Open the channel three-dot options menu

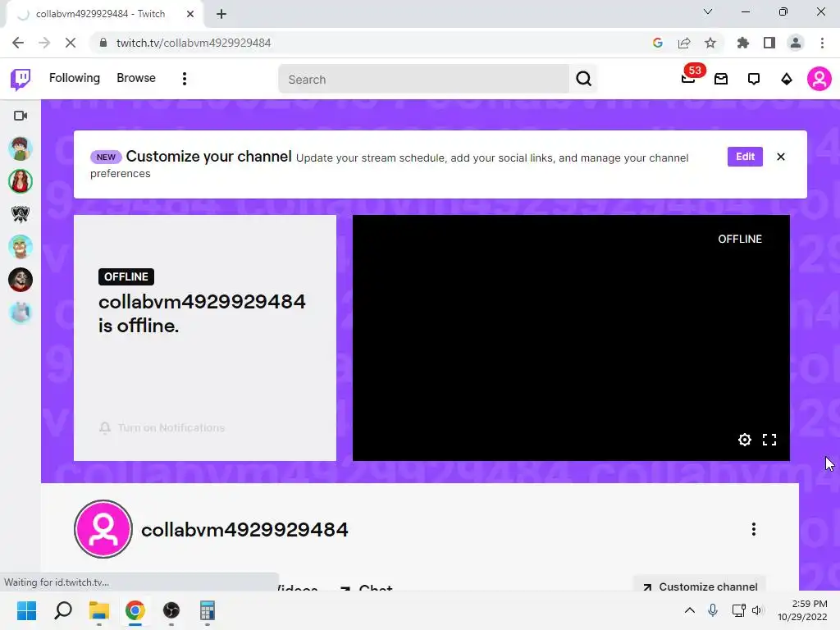(x=753, y=529)
